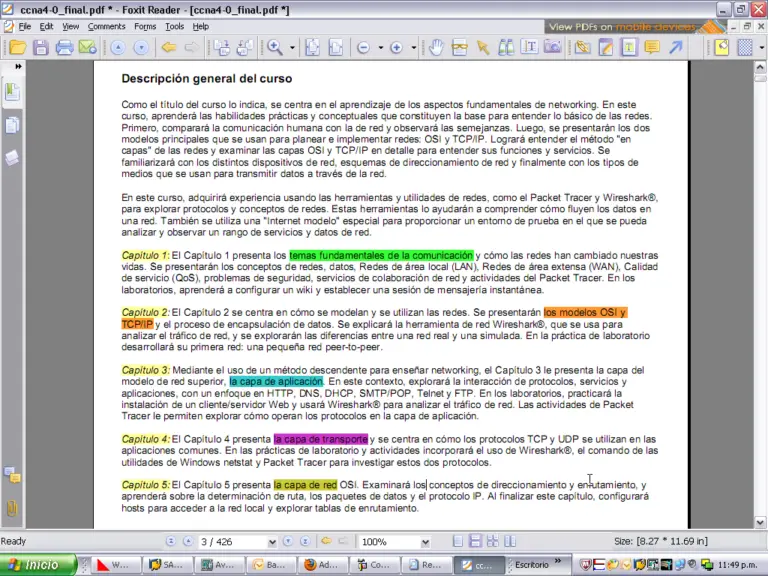This screenshot has width=768, height=576.
Task: Click cyan highlight 'la capa de aplicación'
Action: (276, 382)
